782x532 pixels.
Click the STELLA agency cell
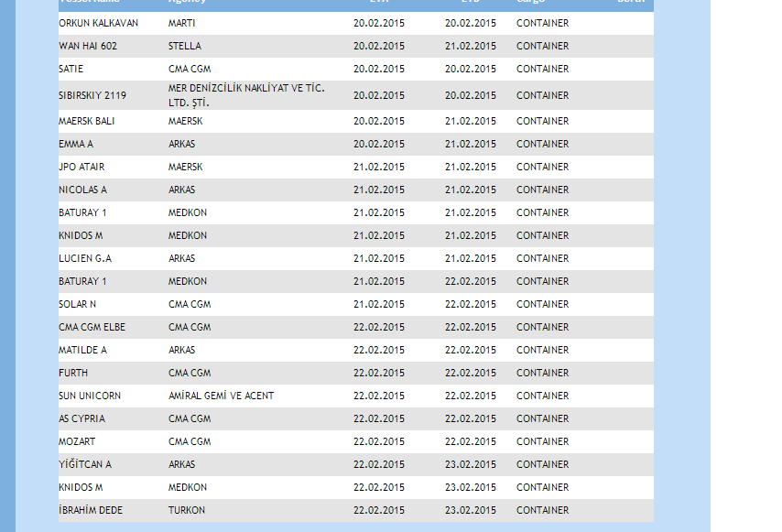pos(185,47)
